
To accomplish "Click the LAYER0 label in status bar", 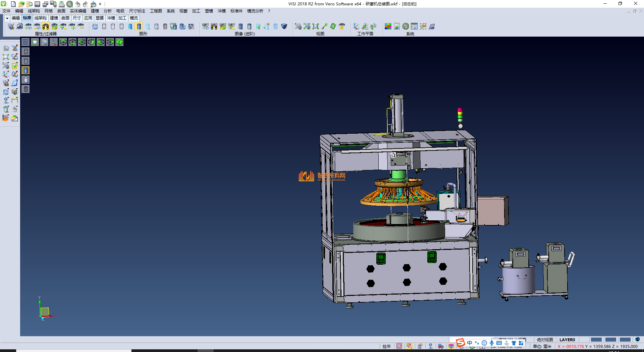I will (567, 340).
